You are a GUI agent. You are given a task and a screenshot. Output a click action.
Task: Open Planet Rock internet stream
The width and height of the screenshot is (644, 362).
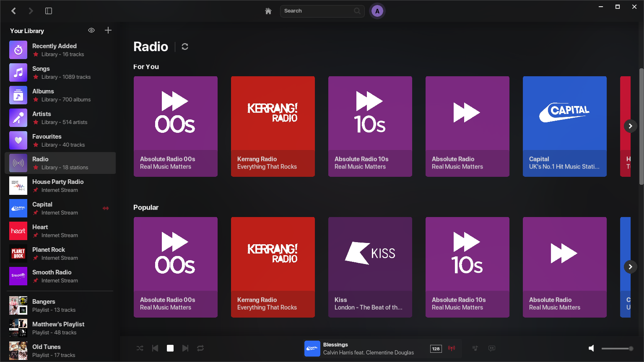[x=60, y=253]
